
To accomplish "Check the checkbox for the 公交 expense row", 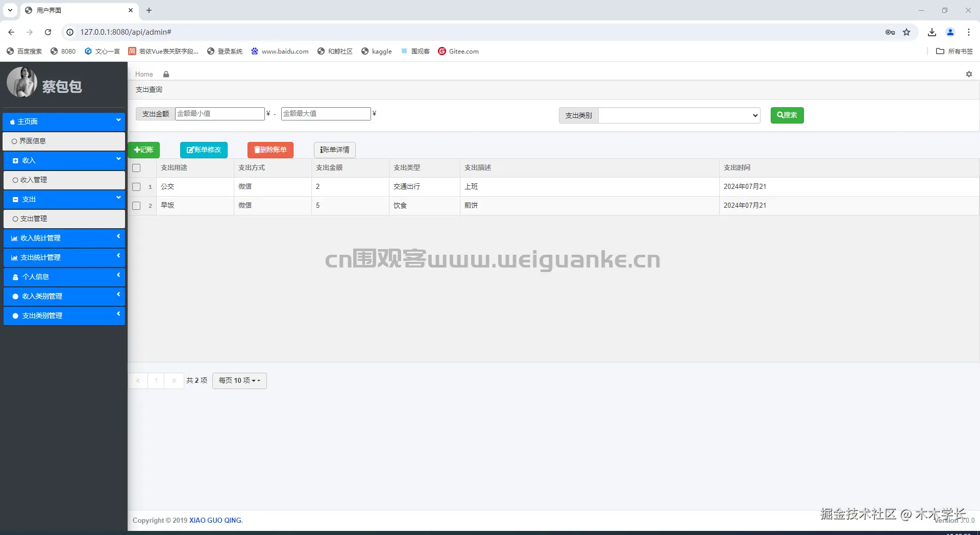I will (136, 187).
